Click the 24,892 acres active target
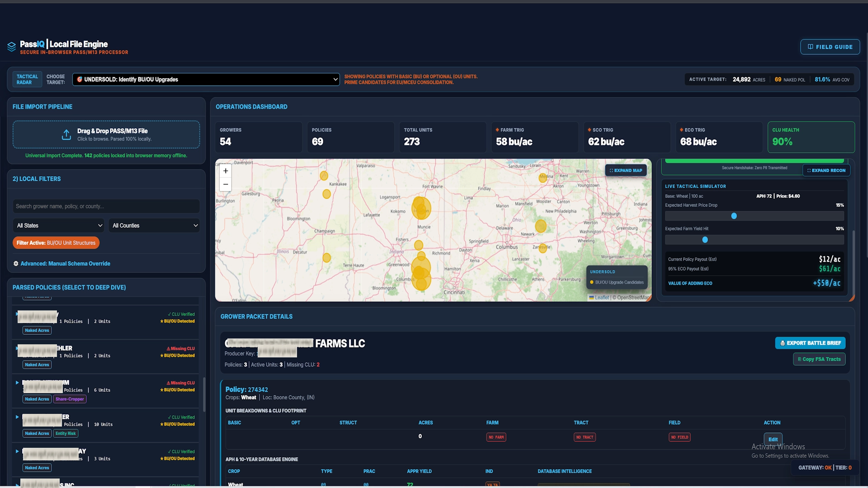 coord(749,80)
